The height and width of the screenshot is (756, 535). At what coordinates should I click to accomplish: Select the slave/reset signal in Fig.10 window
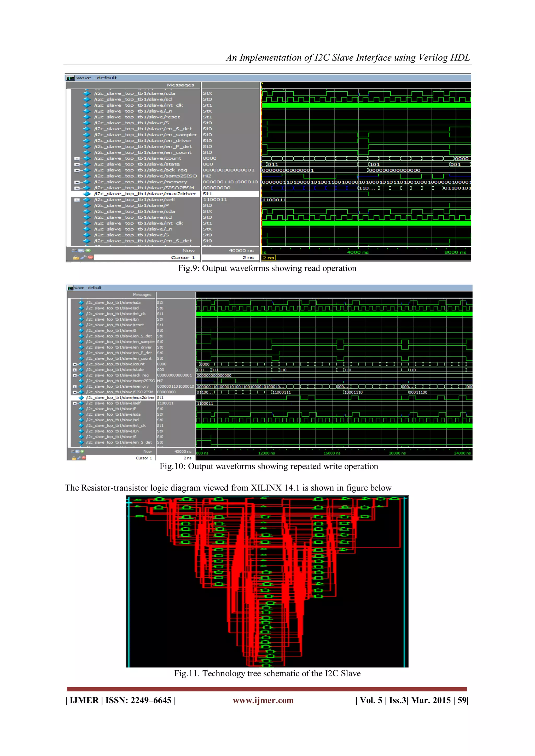click(x=115, y=325)
